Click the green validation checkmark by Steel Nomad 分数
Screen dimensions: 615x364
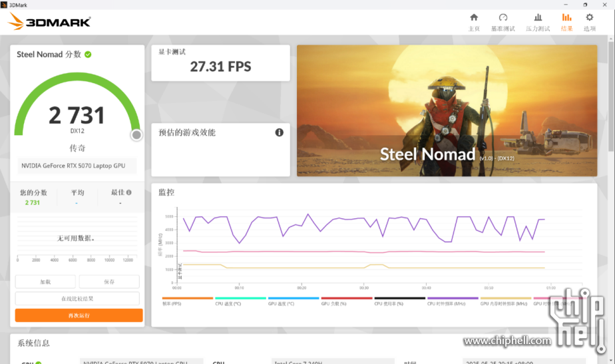click(88, 55)
